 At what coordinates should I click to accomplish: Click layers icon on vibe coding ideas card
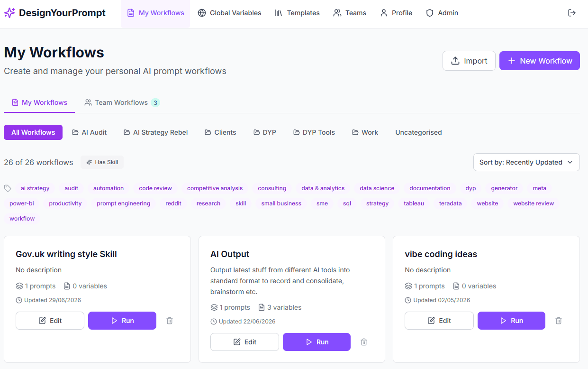tap(408, 286)
